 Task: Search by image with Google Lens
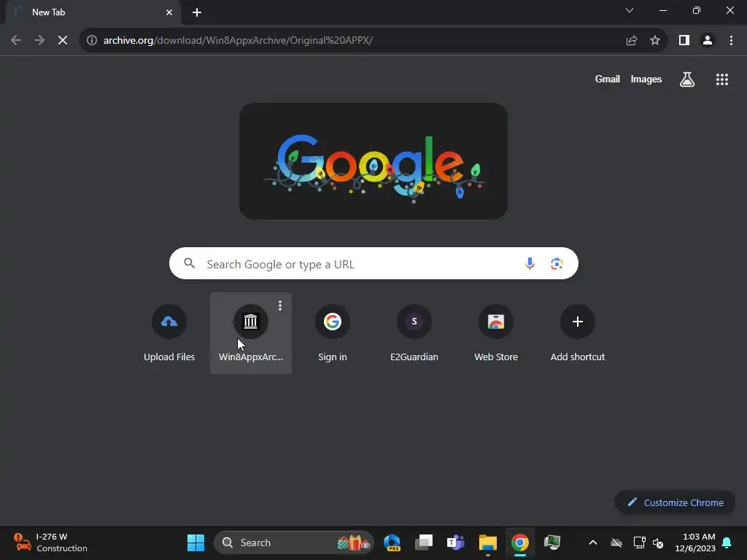tap(557, 263)
